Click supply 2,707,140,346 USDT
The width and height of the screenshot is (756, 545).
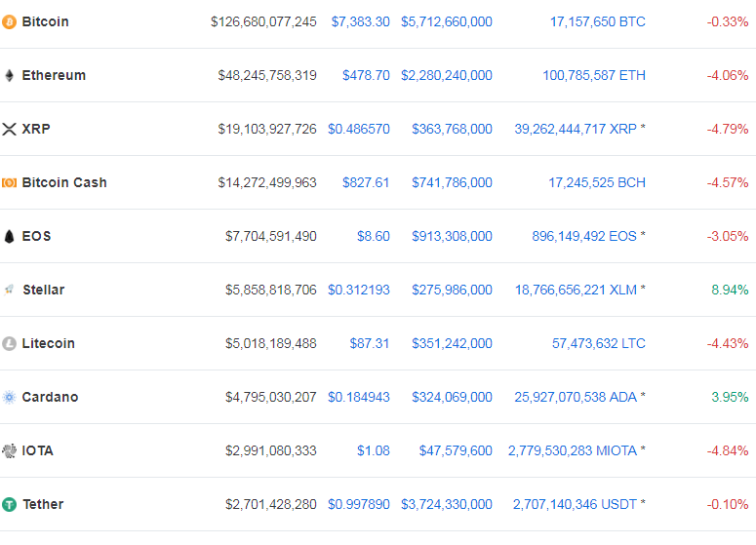(x=575, y=504)
